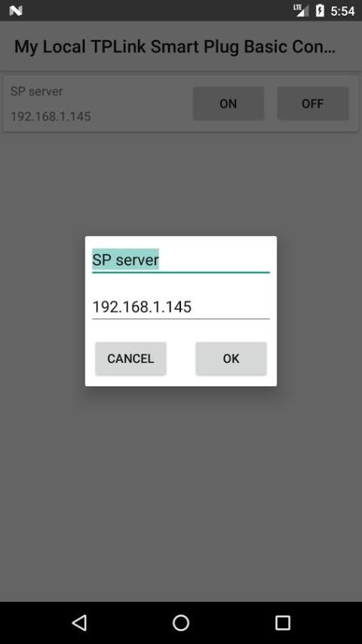Tap the highlighted SP server text selection
Screen dimensions: 362x644
(x=125, y=259)
